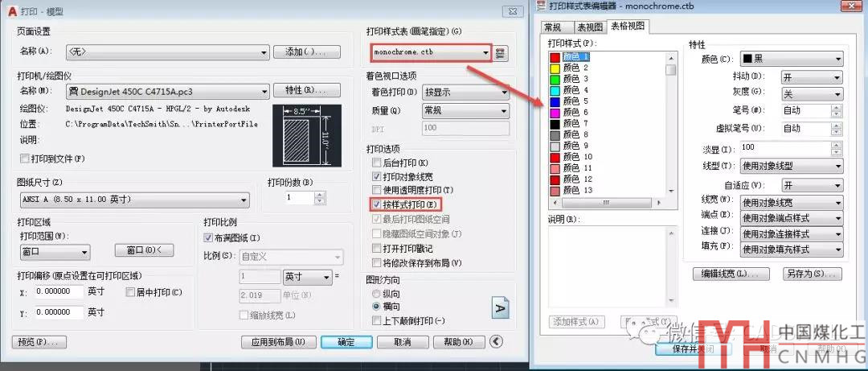This screenshot has width=868, height=371.
Task: Uncheck 打印对象线宽 option
Action: coord(376,176)
